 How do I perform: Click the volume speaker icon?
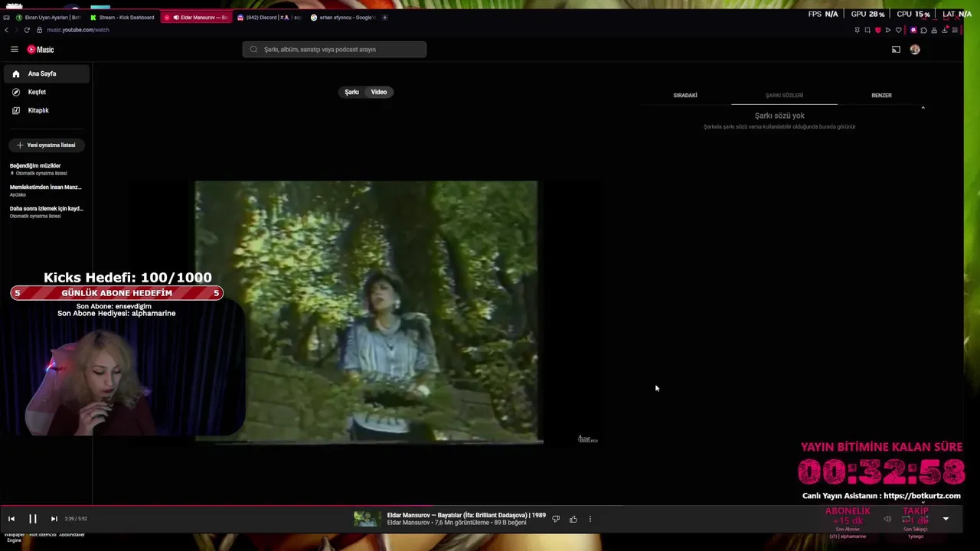[887, 519]
